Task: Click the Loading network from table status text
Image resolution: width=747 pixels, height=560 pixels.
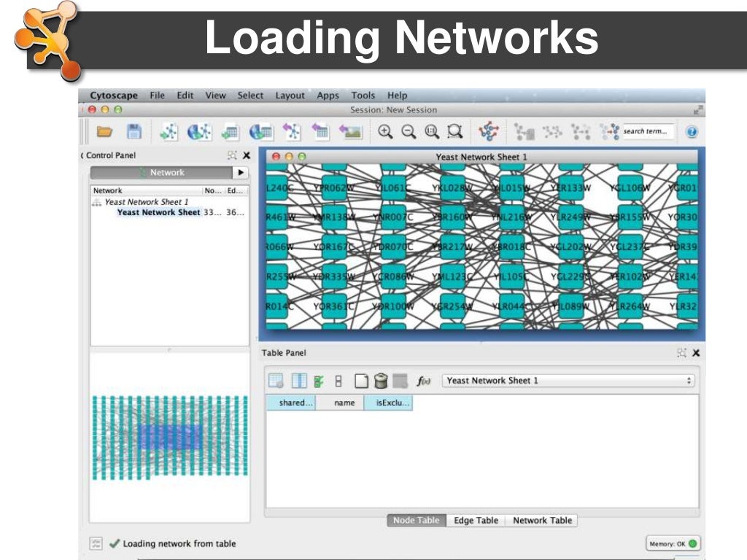Action: click(x=179, y=543)
